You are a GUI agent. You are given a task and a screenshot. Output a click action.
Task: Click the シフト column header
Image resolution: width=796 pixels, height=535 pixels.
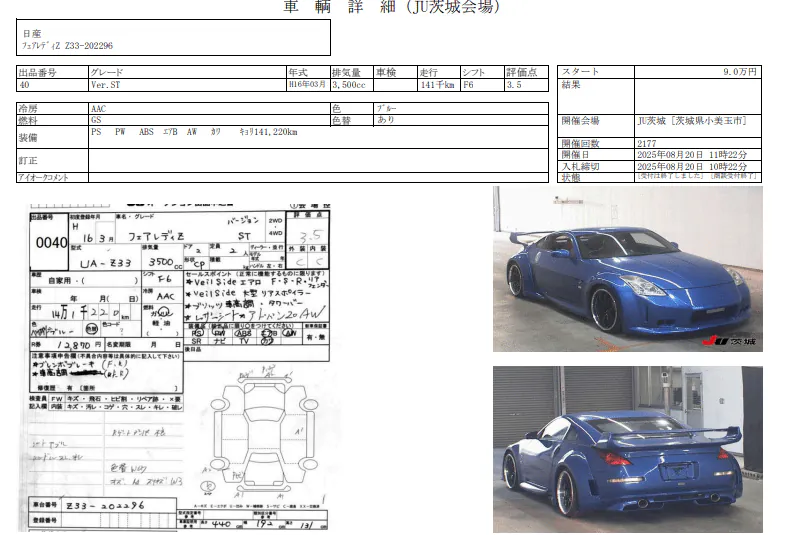[474, 72]
